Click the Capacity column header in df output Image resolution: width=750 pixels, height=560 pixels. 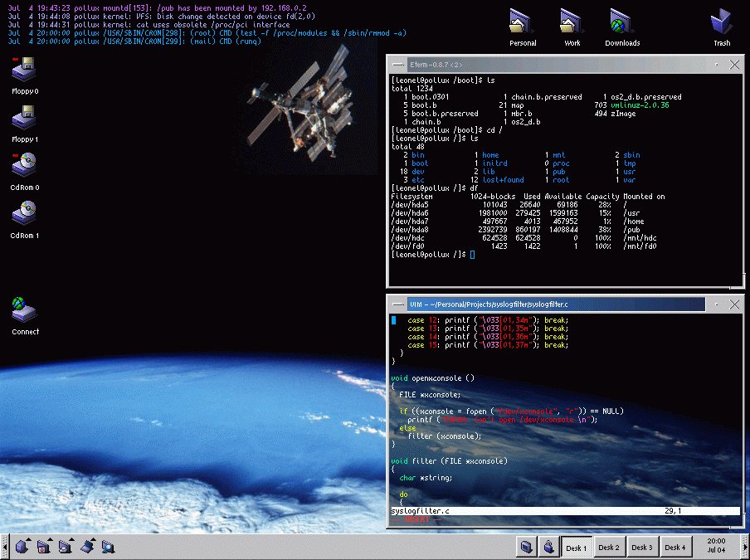click(602, 197)
